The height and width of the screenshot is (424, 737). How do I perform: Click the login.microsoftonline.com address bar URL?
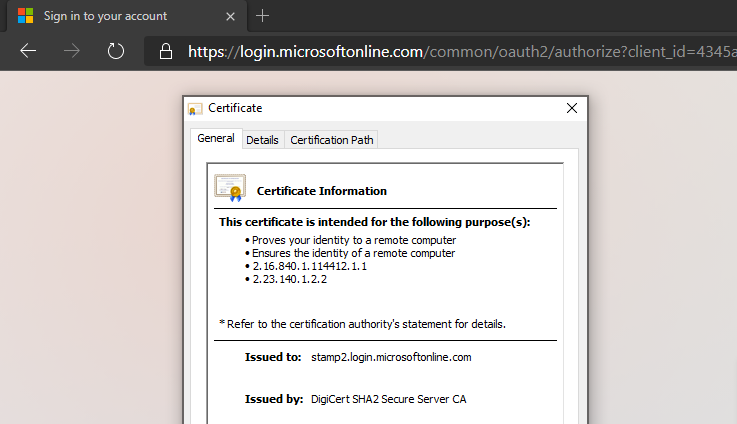[463, 51]
